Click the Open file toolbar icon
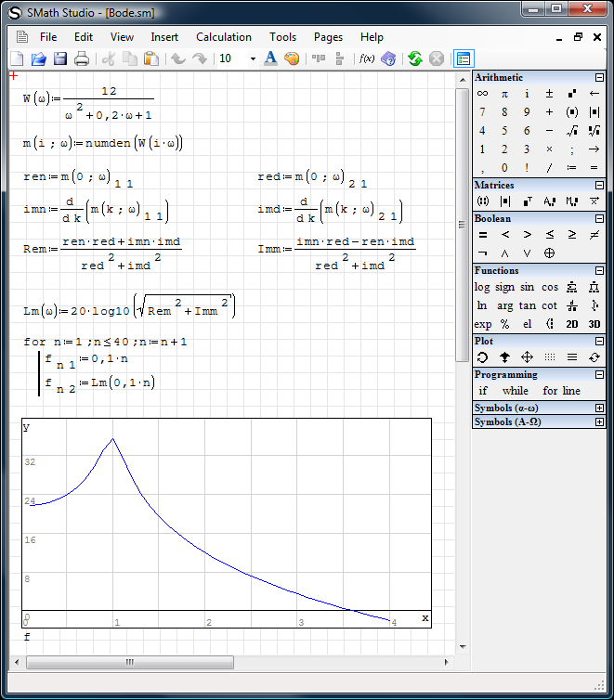This screenshot has height=700, width=614. tap(38, 59)
